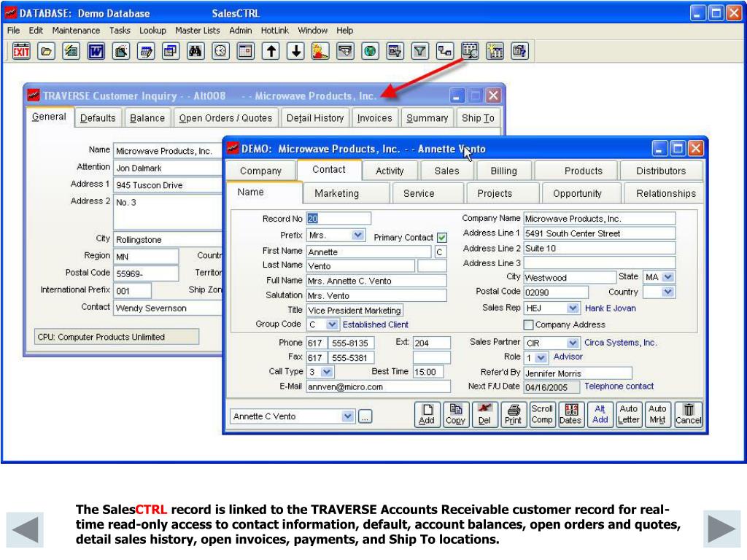747x560 pixels.
Task: Click the Hank E Jovan link
Action: [x=611, y=308]
